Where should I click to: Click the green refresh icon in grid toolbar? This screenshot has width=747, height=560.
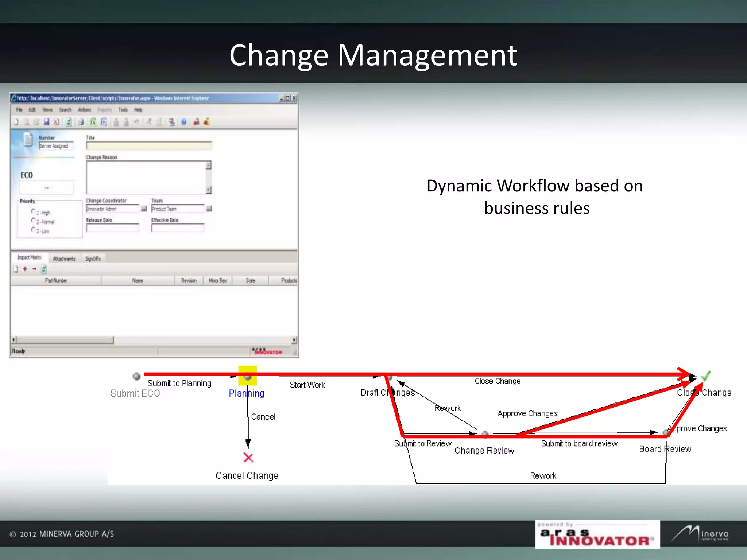click(44, 269)
